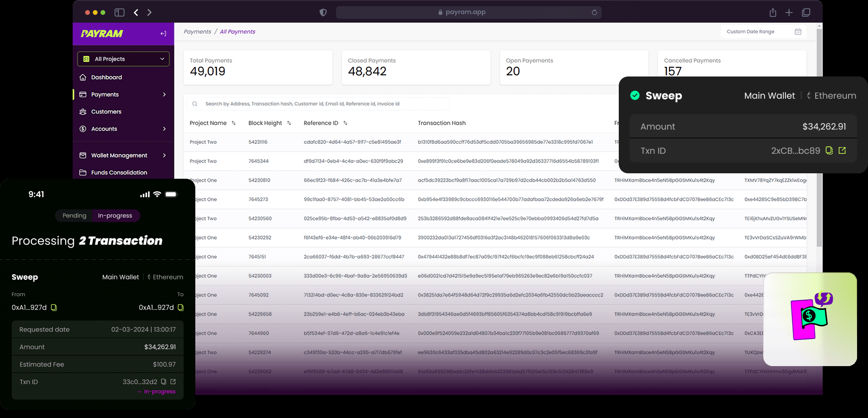The height and width of the screenshot is (418, 868).
Task: Switch to the Pending toggle
Action: (74, 215)
